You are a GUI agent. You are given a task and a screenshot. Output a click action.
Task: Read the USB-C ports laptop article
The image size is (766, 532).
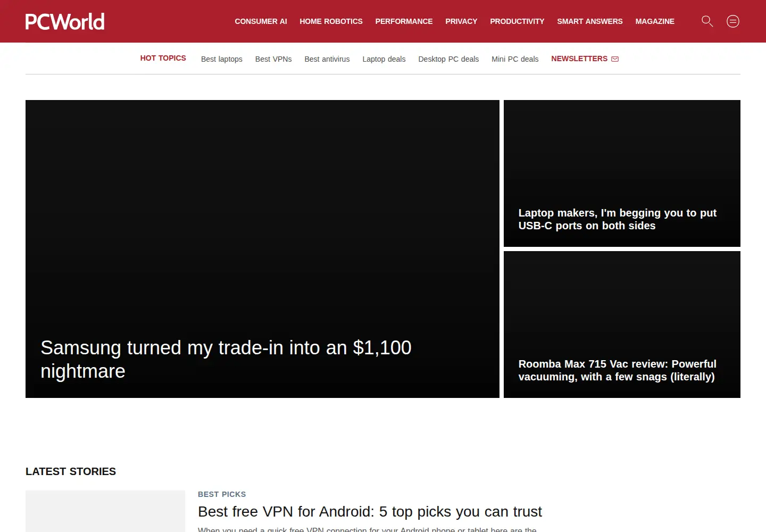[x=618, y=219]
